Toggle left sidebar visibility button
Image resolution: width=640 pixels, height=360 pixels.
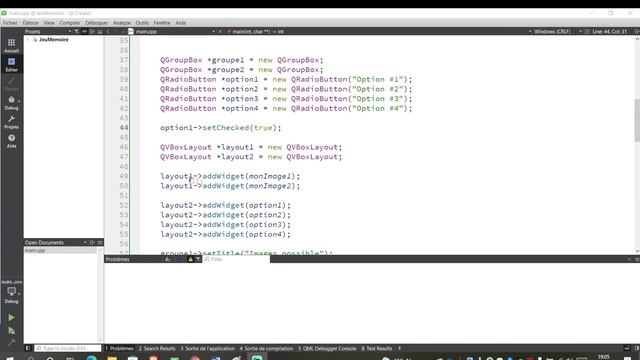click(28, 348)
